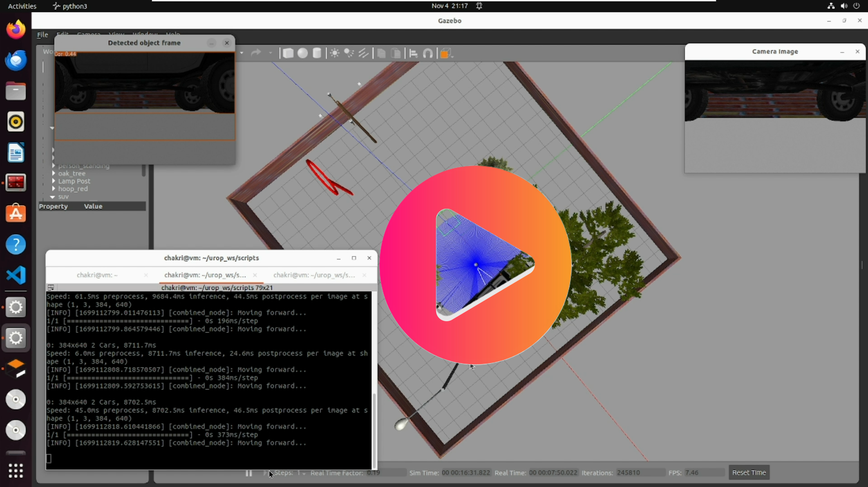The width and height of the screenshot is (868, 487).
Task: Open Firefox from the dock
Action: tap(16, 30)
